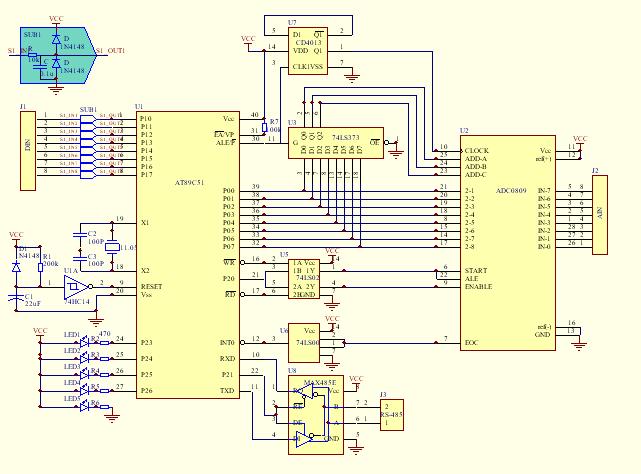Select the P00 pin label
The image size is (641, 474).
coord(229,191)
